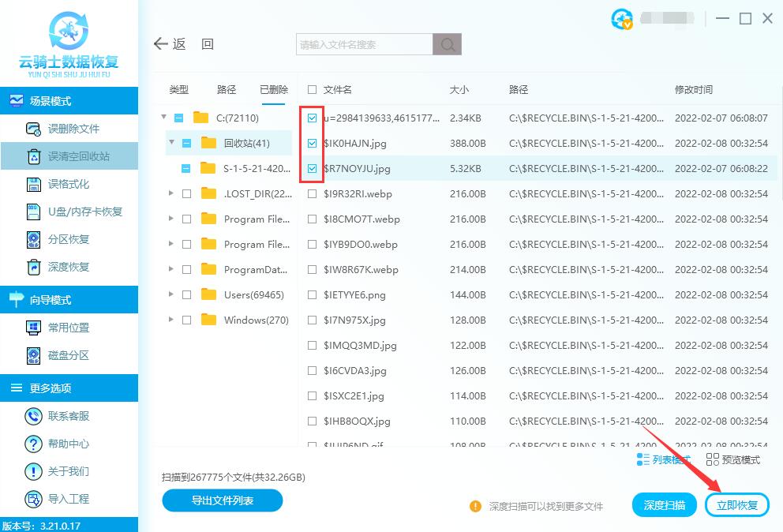Image resolution: width=783 pixels, height=532 pixels.
Task: Expand the ProgramDat... tree node
Action: click(x=170, y=268)
